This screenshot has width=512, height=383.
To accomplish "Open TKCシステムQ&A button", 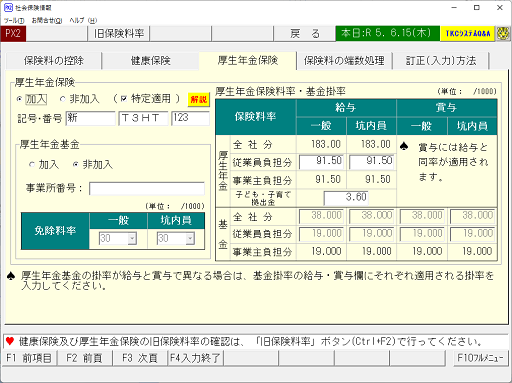I will coord(467,33).
